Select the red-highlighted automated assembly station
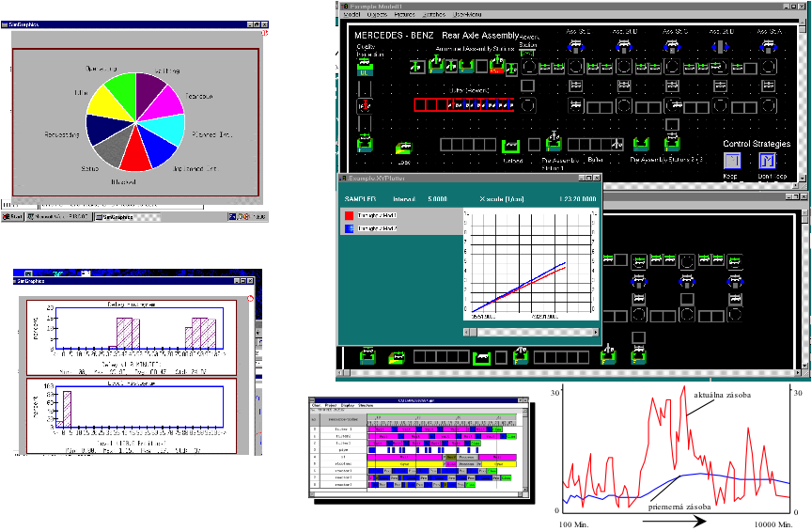The height and width of the screenshot is (531, 812). [x=496, y=65]
